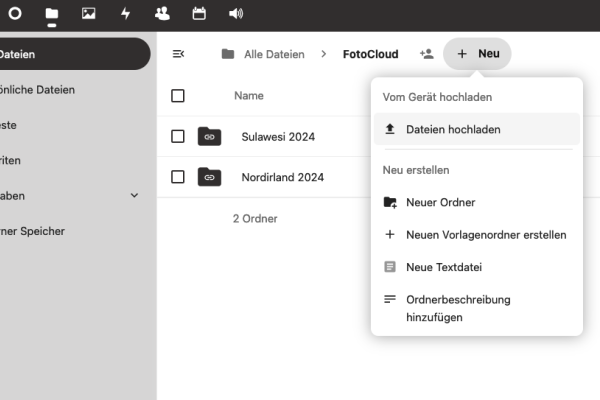This screenshot has height=400, width=600.
Task: Select the Nordirland 2024 checkbox
Action: [x=178, y=177]
